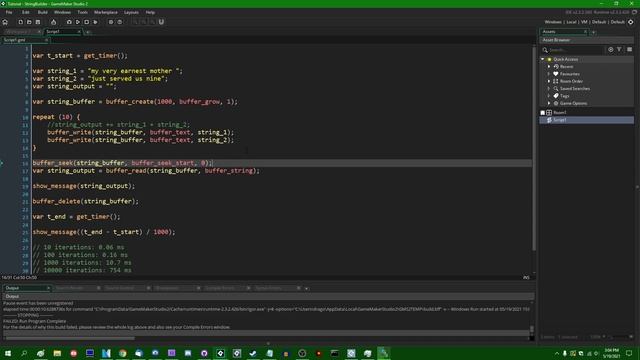Open GitHub Desktop from taskbar
The width and height of the screenshot is (640, 360).
(x=204, y=353)
